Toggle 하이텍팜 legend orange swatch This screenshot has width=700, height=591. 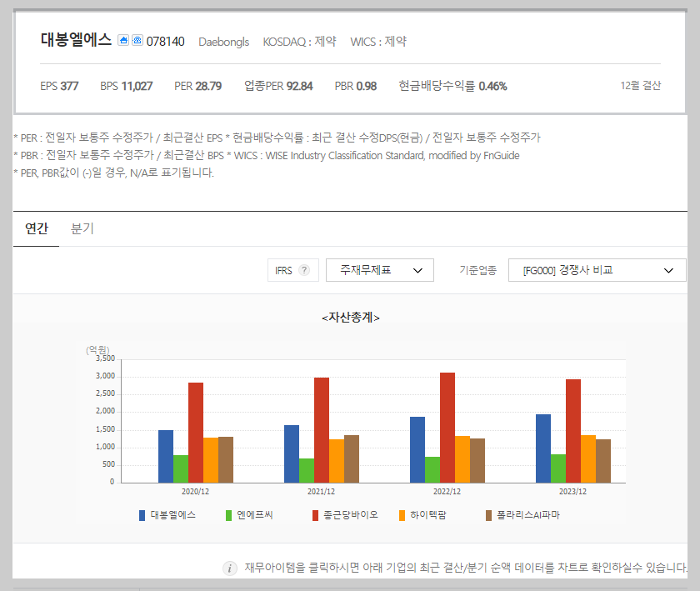point(402,515)
